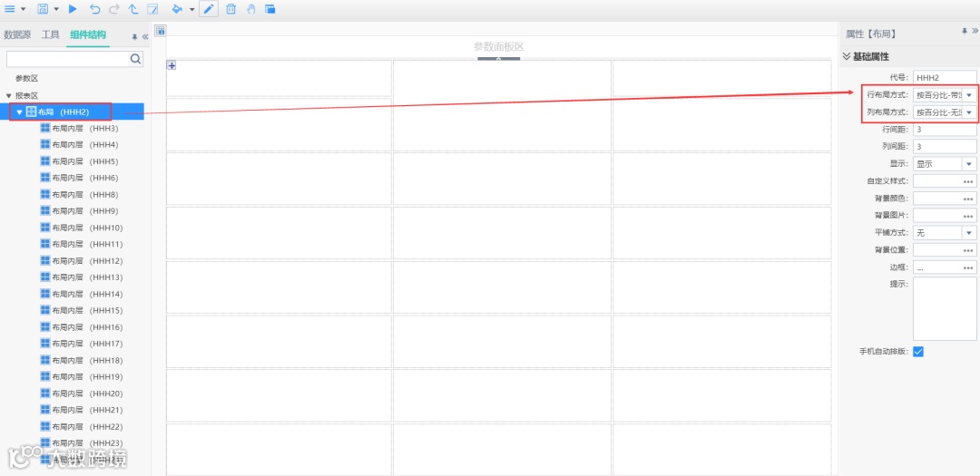The height and width of the screenshot is (476, 980).
Task: Click the 列间距 input field
Action: pos(945,147)
